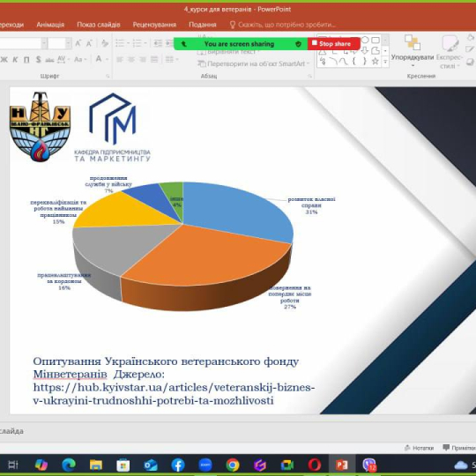The image size is (476, 476).
Task: Select the Кафедра підприємництва та маркетингу logo
Action: 112,127
